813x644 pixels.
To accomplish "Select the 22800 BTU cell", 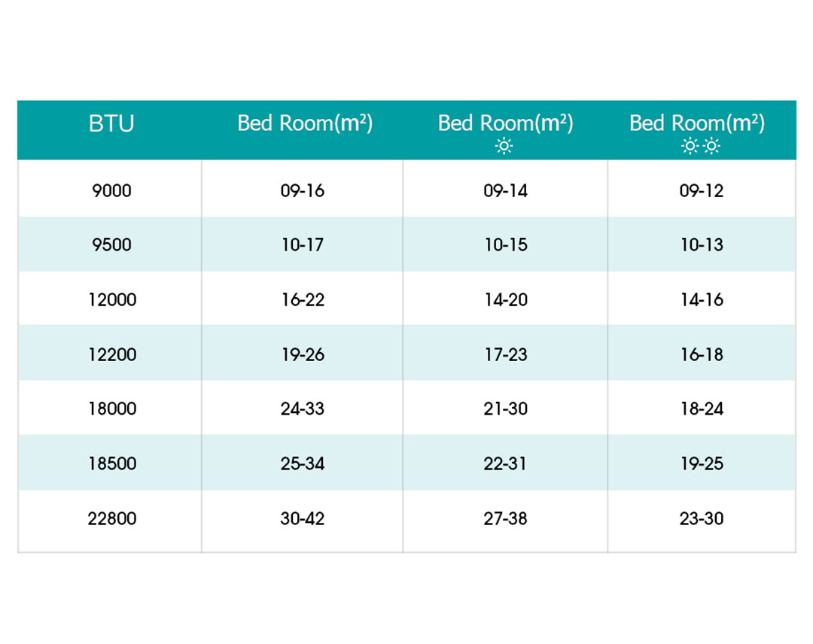I will coord(111,518).
